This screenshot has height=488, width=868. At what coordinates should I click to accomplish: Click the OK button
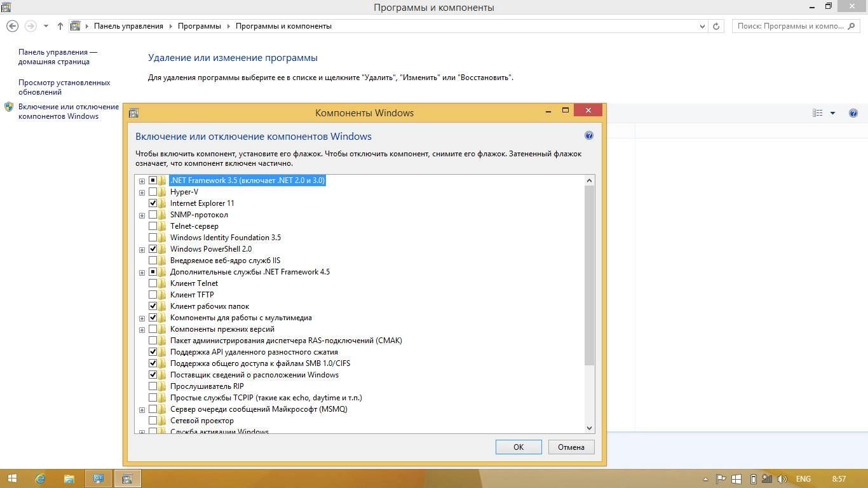tap(519, 447)
